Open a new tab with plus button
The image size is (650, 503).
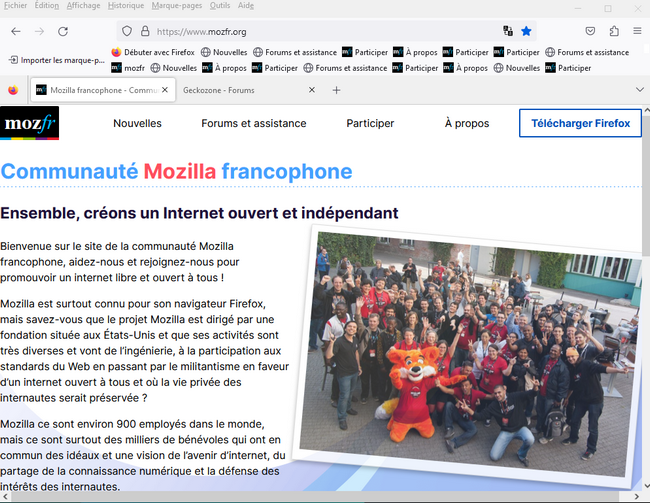[336, 90]
